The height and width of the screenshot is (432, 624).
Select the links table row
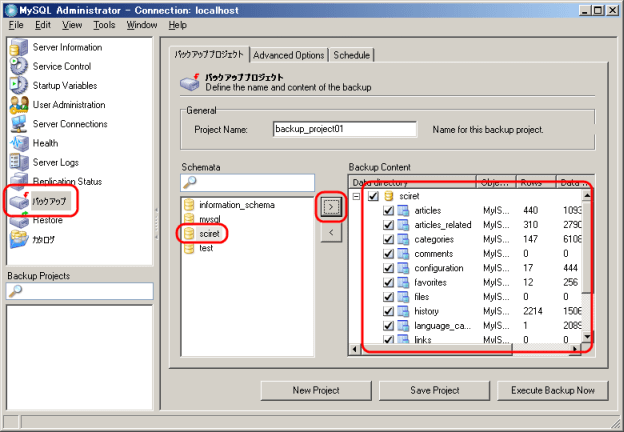466,339
